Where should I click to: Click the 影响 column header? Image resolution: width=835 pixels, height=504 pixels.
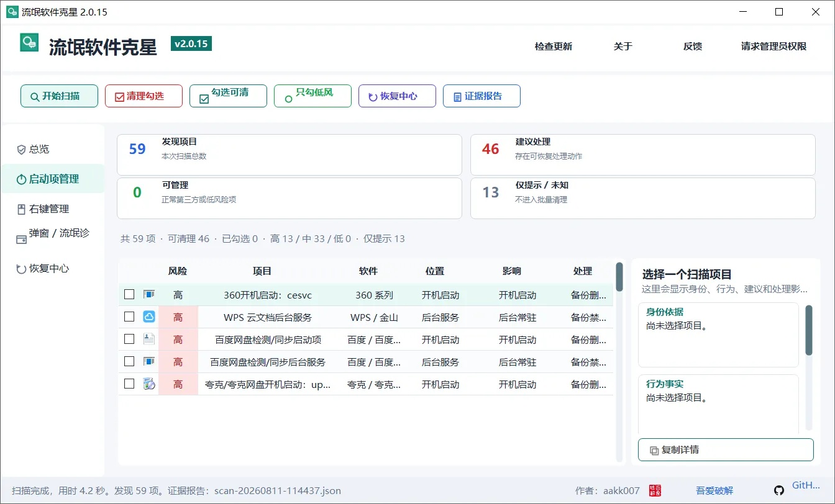tap(512, 271)
